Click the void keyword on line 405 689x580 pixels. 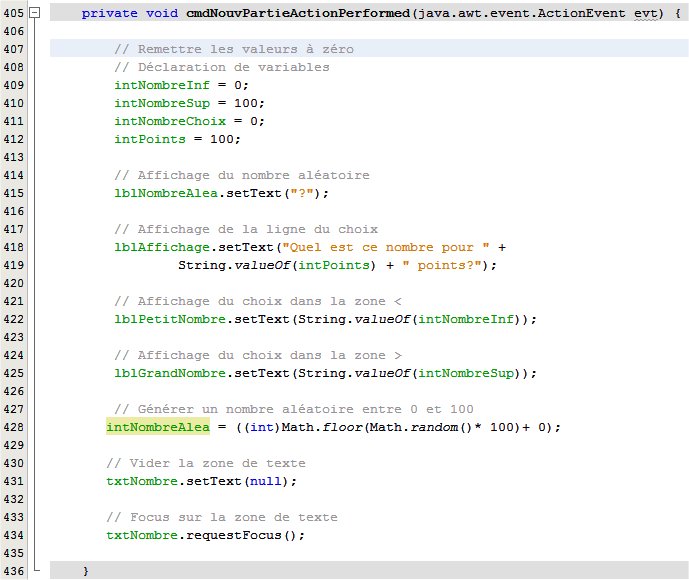click(162, 13)
